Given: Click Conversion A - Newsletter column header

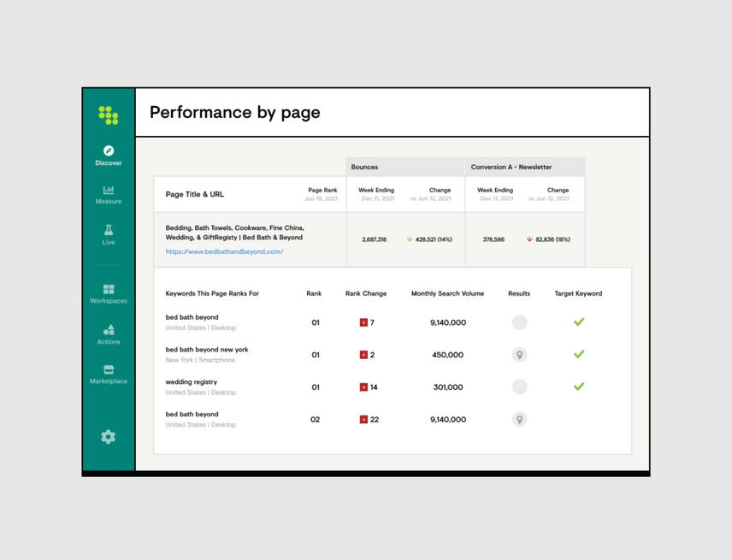Looking at the screenshot, I should [x=525, y=167].
